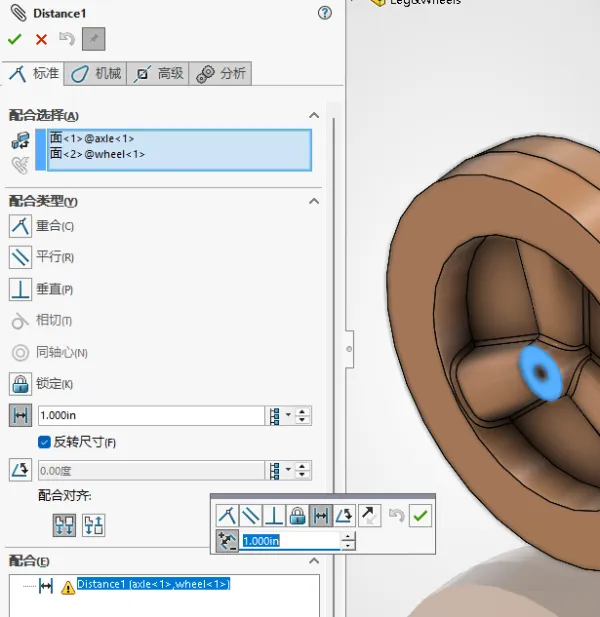Image resolution: width=600 pixels, height=617 pixels.
Task: Open help for Distance1 mate
Action: [325, 13]
